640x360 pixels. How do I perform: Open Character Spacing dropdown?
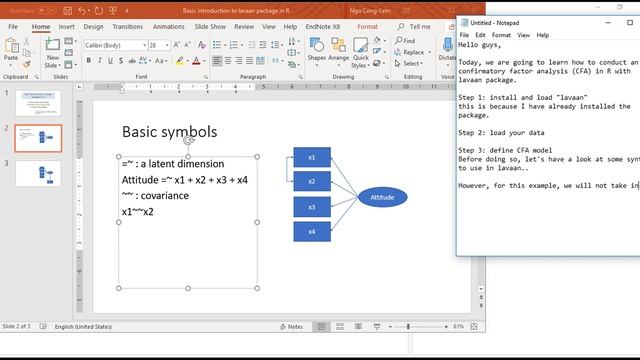pos(145,61)
